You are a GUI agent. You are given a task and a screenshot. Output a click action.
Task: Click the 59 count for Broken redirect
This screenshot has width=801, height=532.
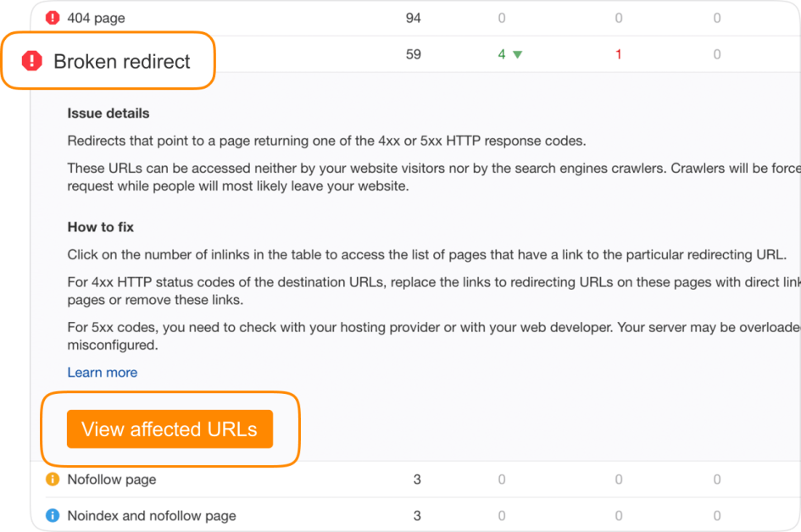413,54
